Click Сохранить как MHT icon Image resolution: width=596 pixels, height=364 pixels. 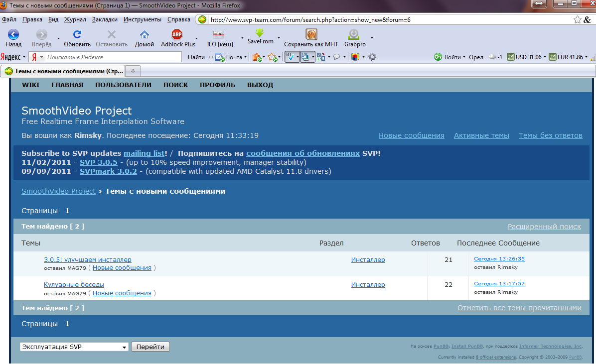[x=311, y=34]
